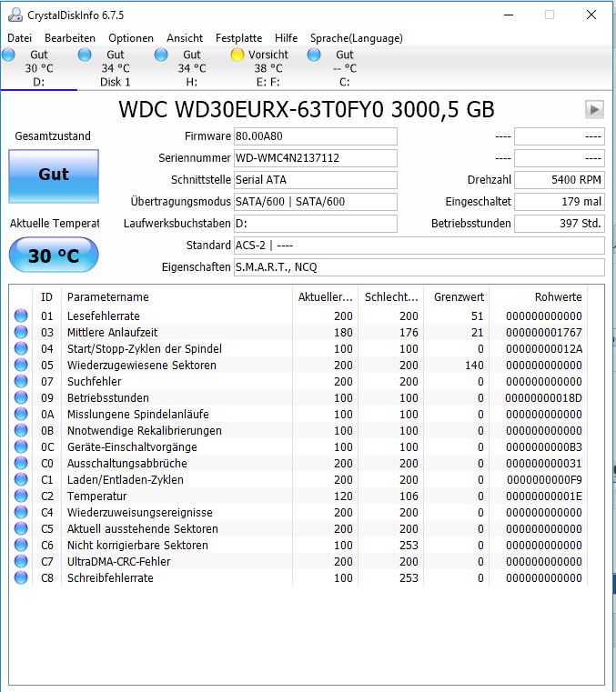Screen dimensions: 616x692
Task: Open the Ansicht menu
Action: [185, 38]
